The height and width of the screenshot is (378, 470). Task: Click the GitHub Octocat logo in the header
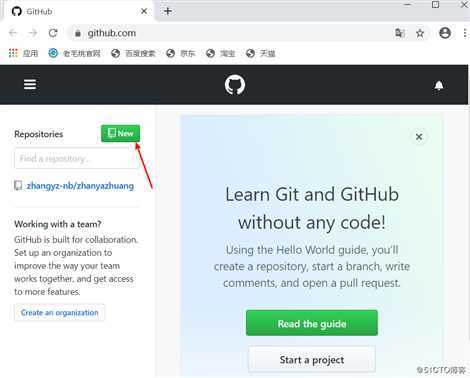(x=235, y=85)
